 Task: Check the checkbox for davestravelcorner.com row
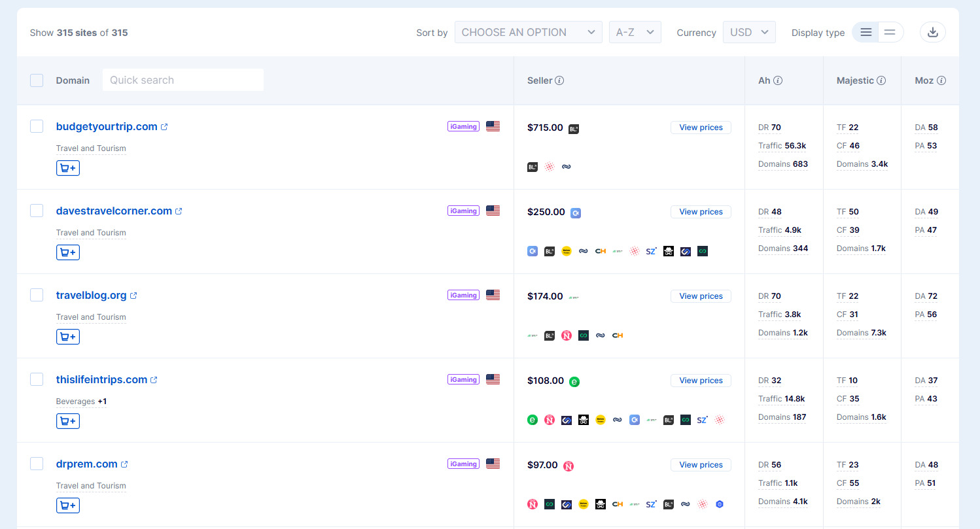[36, 211]
